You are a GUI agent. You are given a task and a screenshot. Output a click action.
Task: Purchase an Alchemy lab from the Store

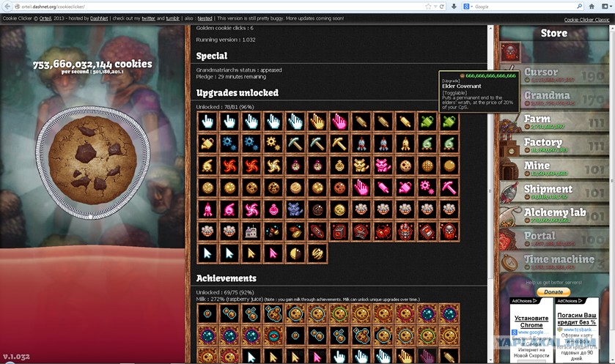tap(555, 216)
